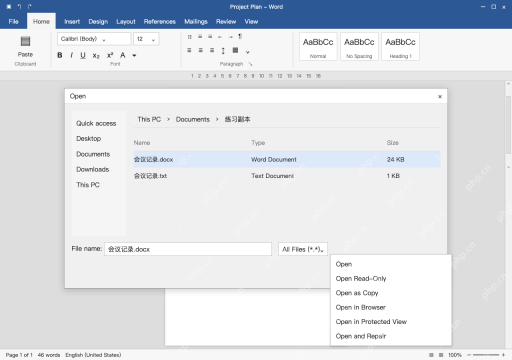Screen dimensions: 512x360
Task: Switch to the View tab
Action: 251,22
